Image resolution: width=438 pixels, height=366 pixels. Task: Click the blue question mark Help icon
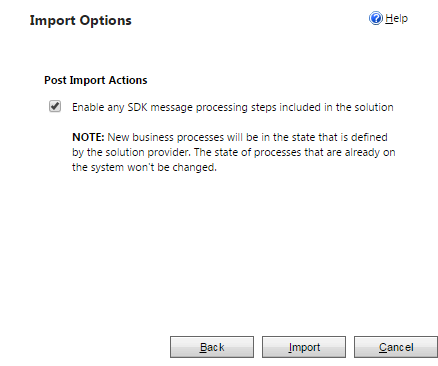point(376,18)
